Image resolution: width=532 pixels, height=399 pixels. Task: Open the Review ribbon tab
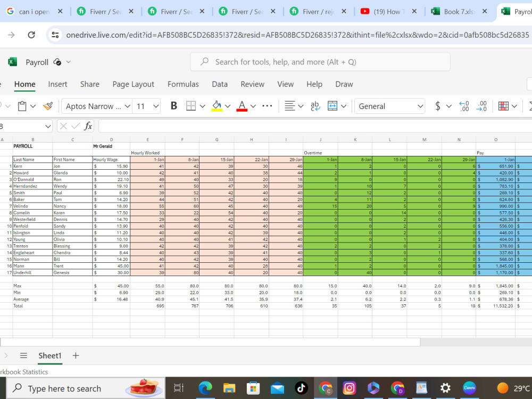[252, 84]
